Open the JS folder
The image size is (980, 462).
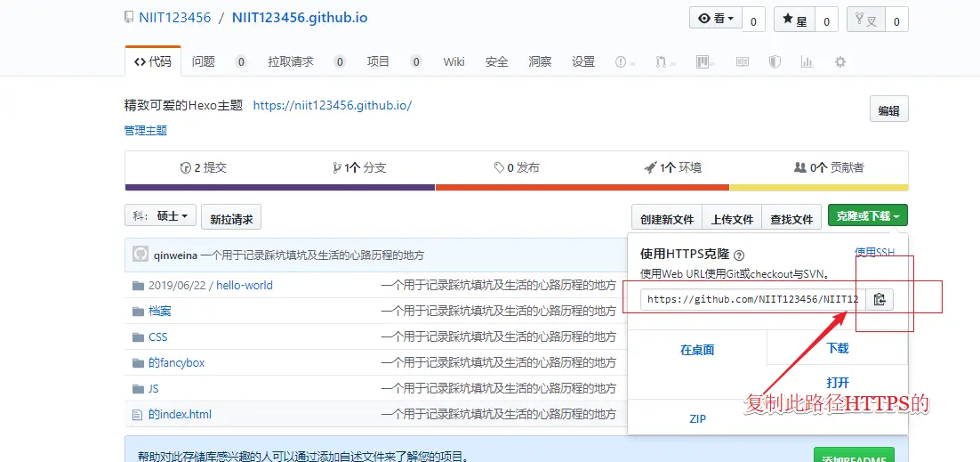tap(154, 389)
